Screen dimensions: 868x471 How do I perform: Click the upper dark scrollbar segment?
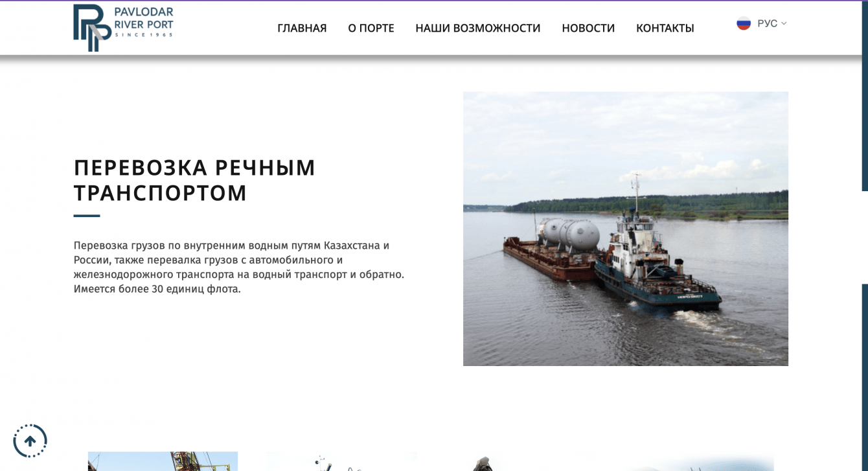pos(865,96)
